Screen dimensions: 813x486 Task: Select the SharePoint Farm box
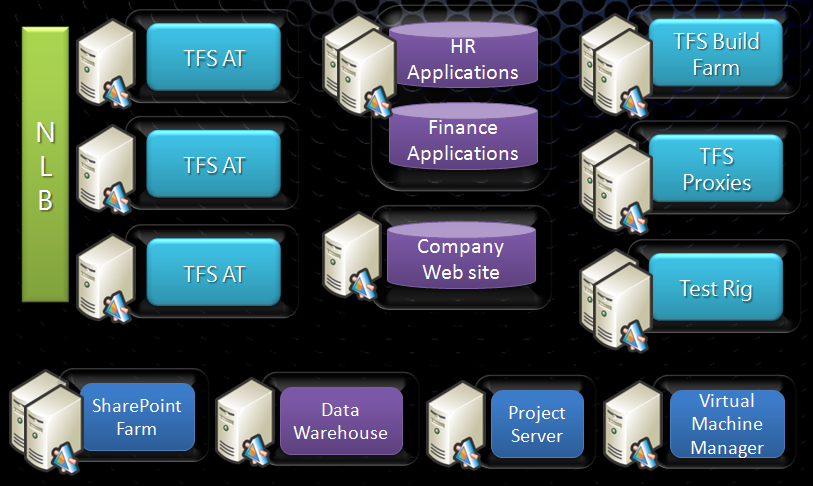click(x=137, y=417)
